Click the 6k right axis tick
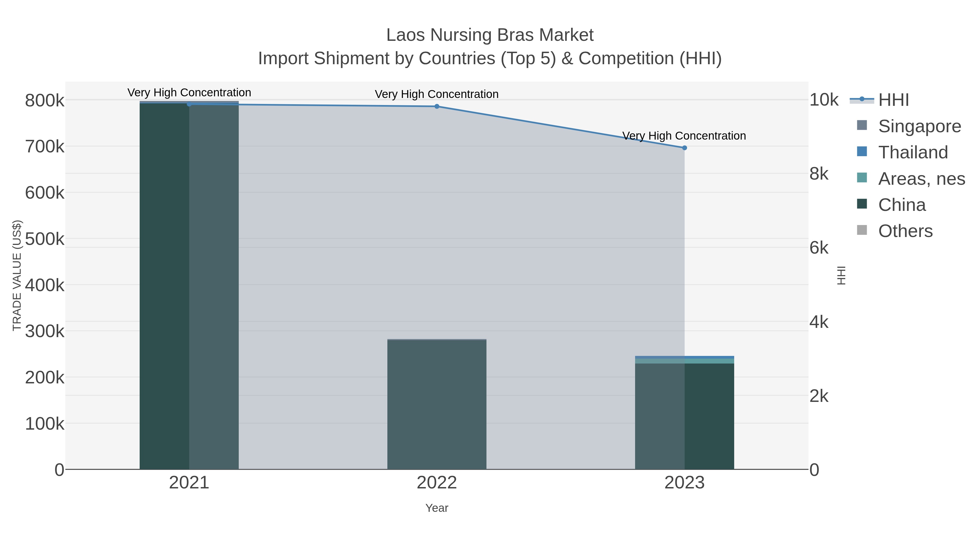The height and width of the screenshot is (551, 980). click(x=819, y=248)
